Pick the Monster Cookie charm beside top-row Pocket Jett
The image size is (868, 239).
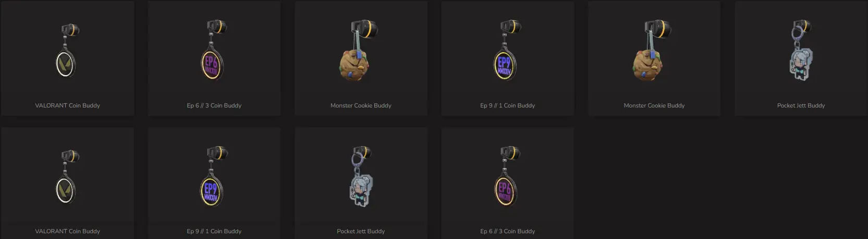(654, 50)
